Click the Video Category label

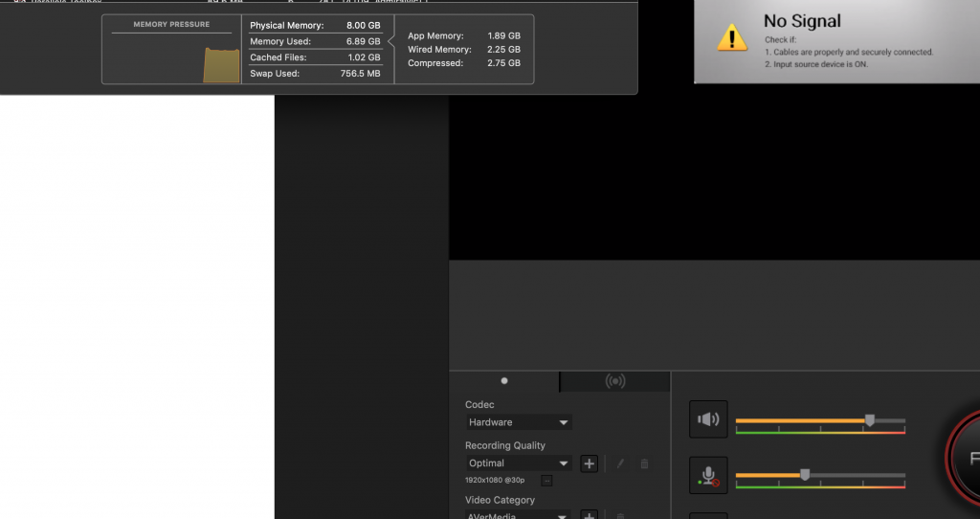500,500
